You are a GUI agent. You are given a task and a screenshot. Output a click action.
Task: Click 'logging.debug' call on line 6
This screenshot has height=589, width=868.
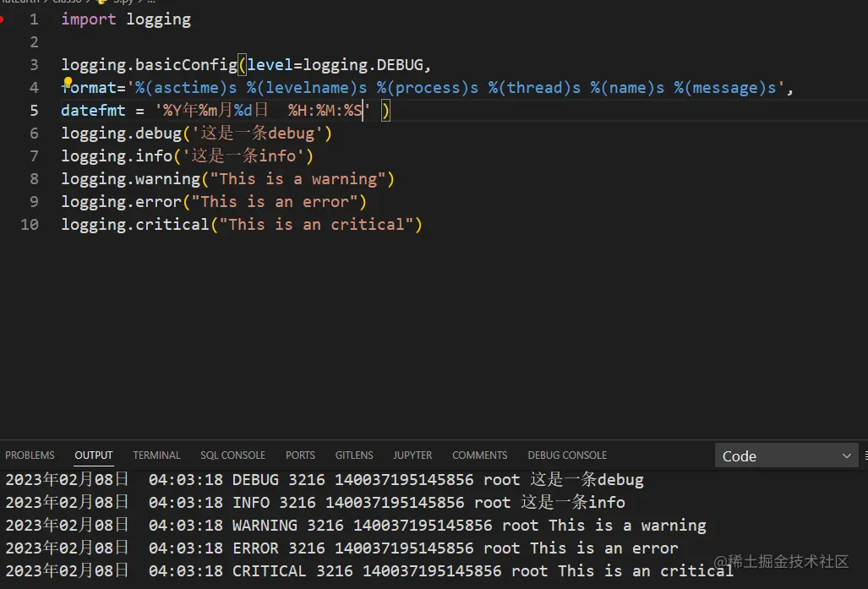[121, 134]
